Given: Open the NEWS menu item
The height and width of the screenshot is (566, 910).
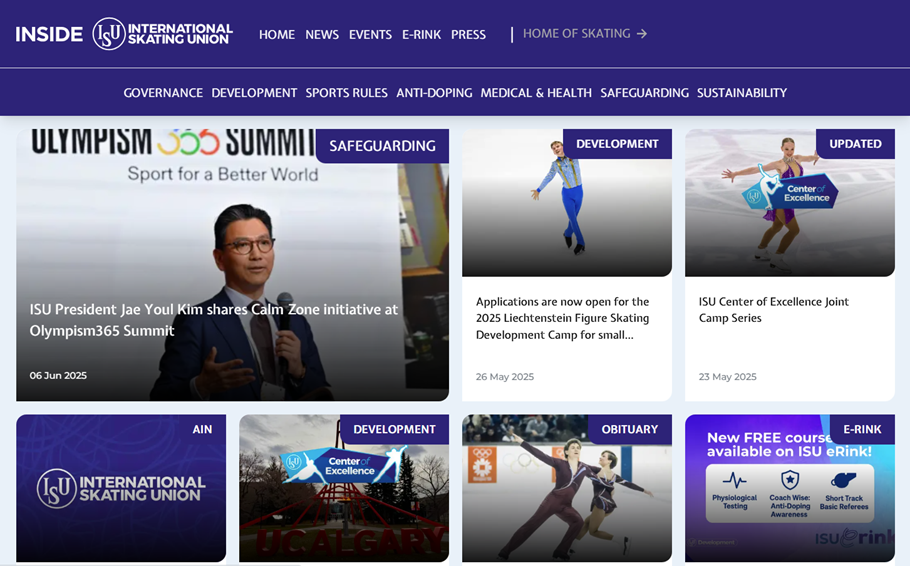Looking at the screenshot, I should tap(322, 34).
